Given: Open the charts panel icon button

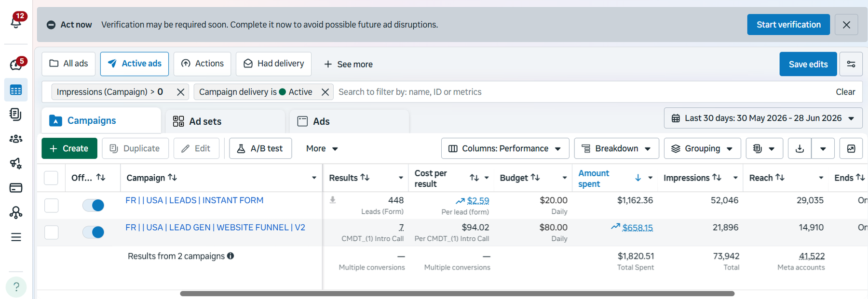Looking at the screenshot, I should 851,148.
